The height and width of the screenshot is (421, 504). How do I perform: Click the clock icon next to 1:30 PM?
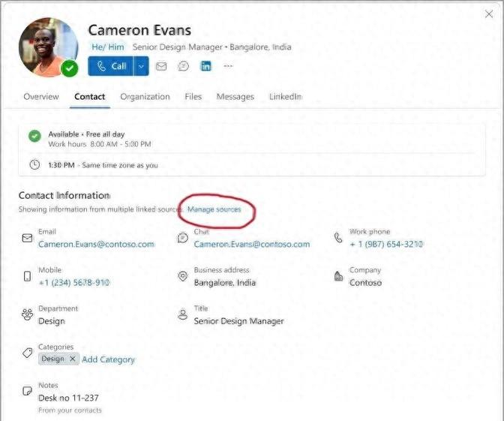coord(34,164)
